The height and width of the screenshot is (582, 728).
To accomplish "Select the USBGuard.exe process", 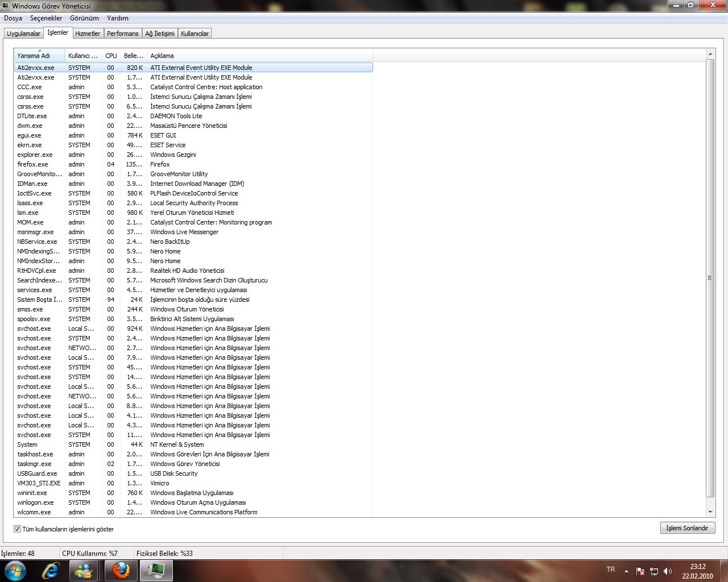I will 193,473.
